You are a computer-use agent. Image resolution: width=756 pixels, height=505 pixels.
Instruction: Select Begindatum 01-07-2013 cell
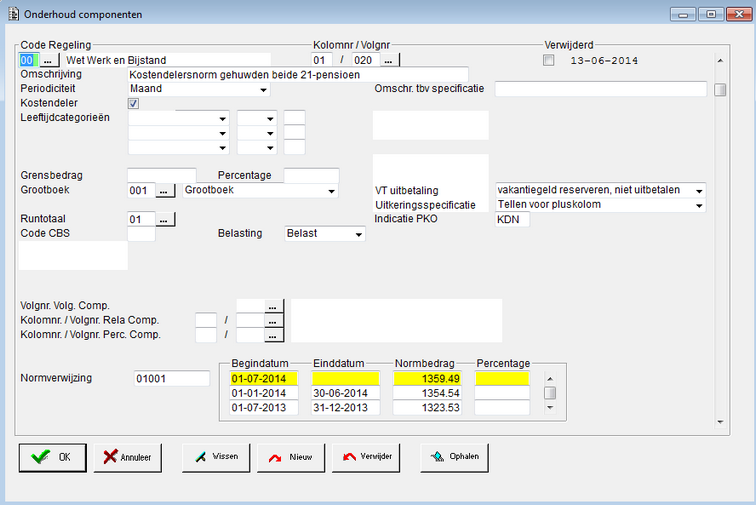(264, 408)
